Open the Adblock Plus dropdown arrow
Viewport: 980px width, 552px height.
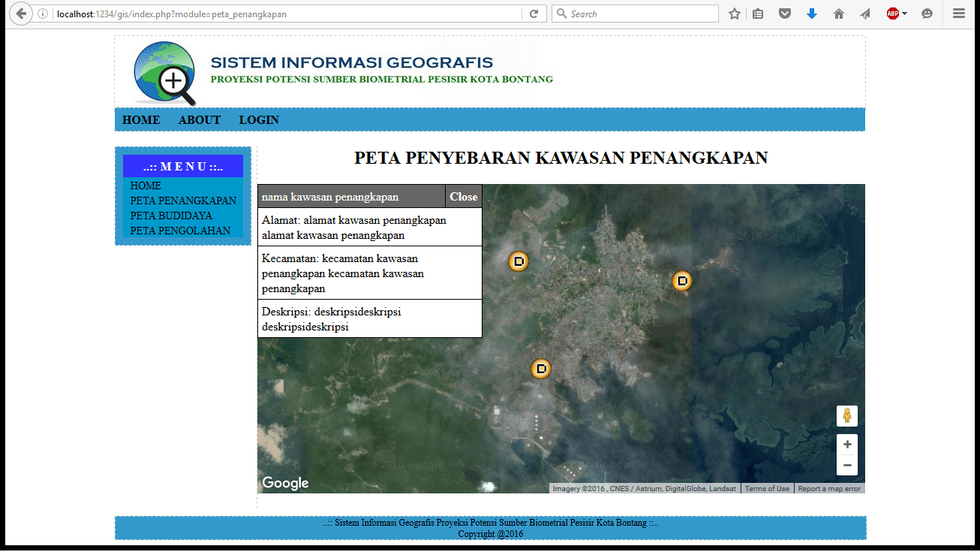(905, 14)
